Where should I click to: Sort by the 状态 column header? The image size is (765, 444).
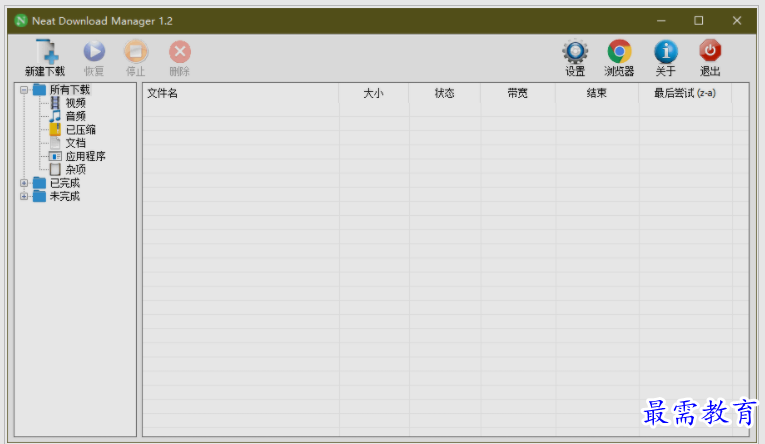(444, 93)
